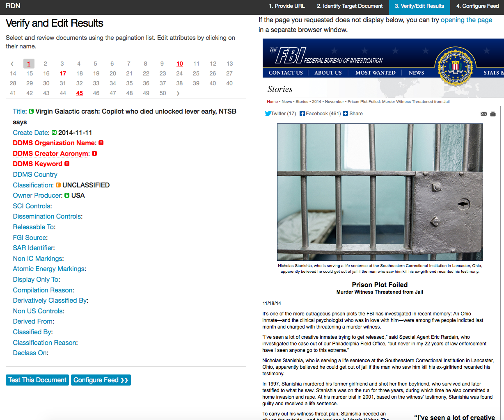Switch to Identify Target Document tab

[350, 6]
